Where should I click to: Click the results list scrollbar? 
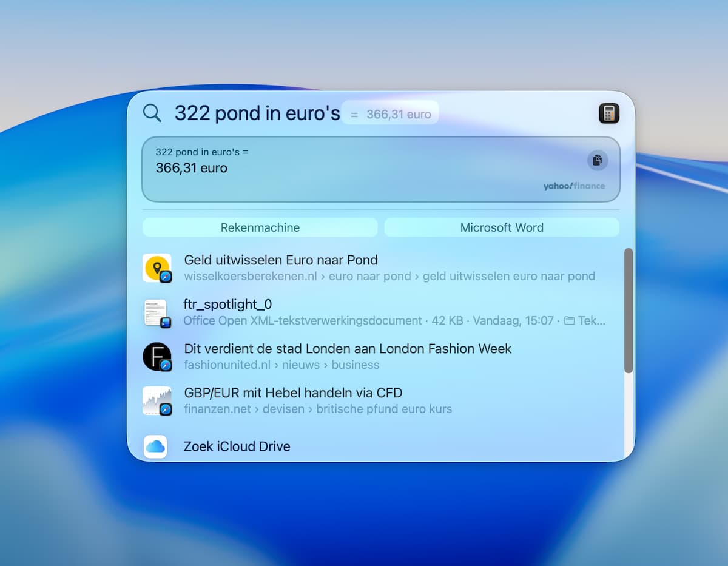[x=629, y=309]
